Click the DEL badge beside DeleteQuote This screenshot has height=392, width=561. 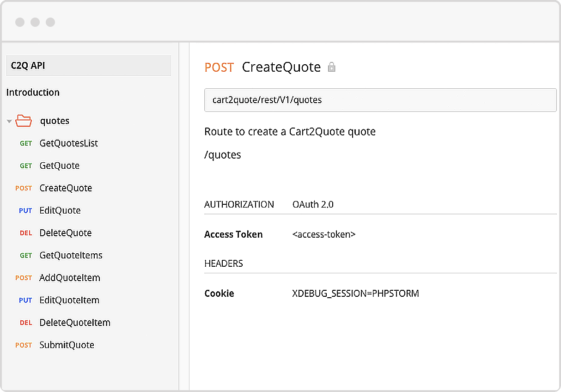(26, 233)
